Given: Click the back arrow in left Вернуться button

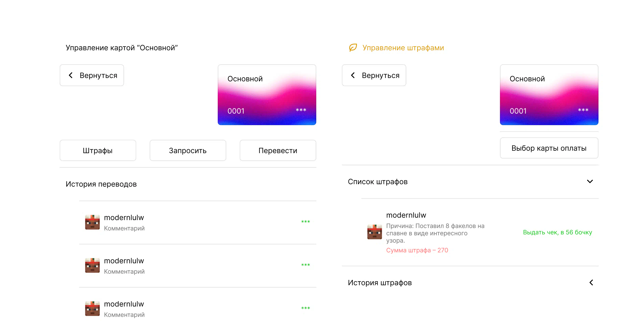Looking at the screenshot, I should coord(71,75).
